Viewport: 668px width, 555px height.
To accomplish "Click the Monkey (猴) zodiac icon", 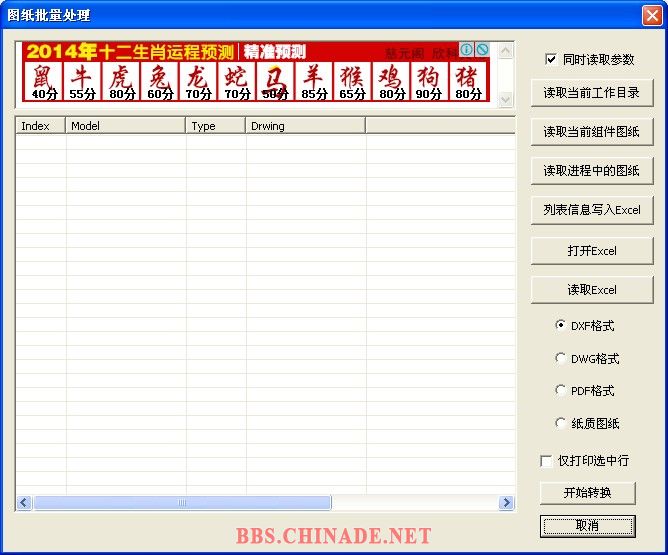I will [351, 80].
